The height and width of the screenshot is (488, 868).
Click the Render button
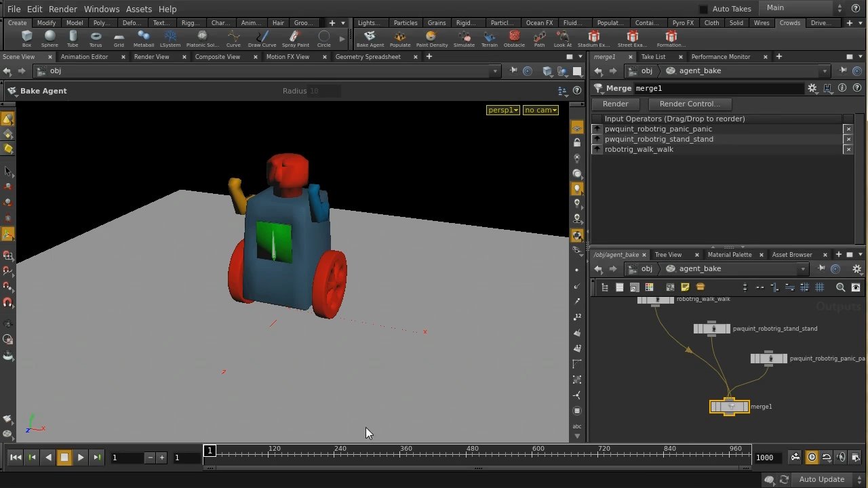[615, 104]
